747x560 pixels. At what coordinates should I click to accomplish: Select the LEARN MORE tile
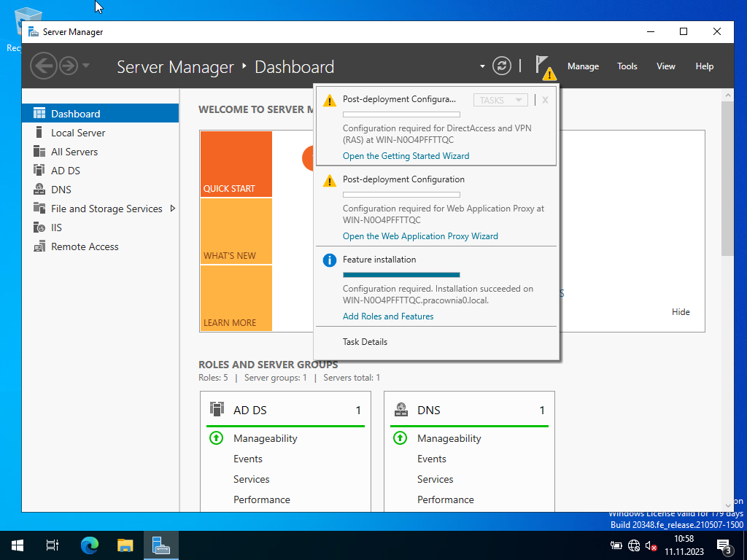(x=236, y=298)
